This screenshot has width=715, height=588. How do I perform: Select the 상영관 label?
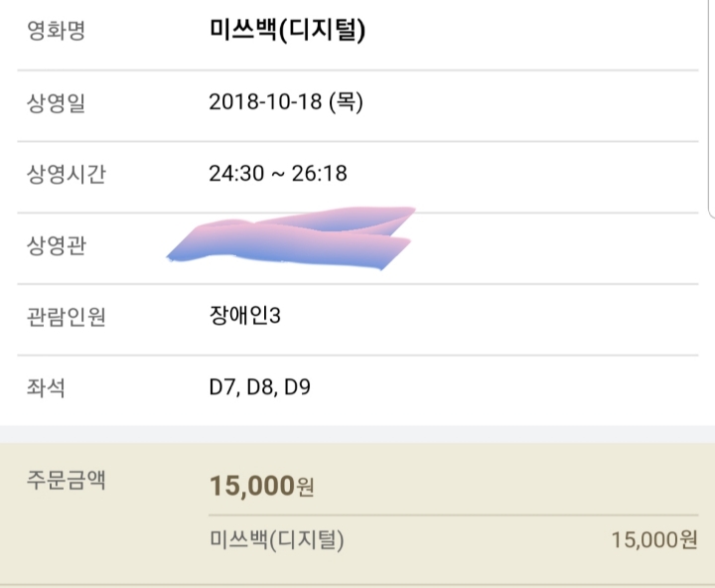pos(56,246)
